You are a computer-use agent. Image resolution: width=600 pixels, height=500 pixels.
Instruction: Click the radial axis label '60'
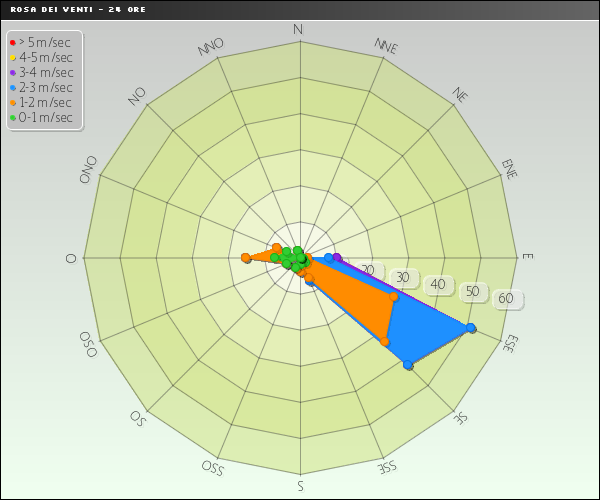click(x=506, y=298)
